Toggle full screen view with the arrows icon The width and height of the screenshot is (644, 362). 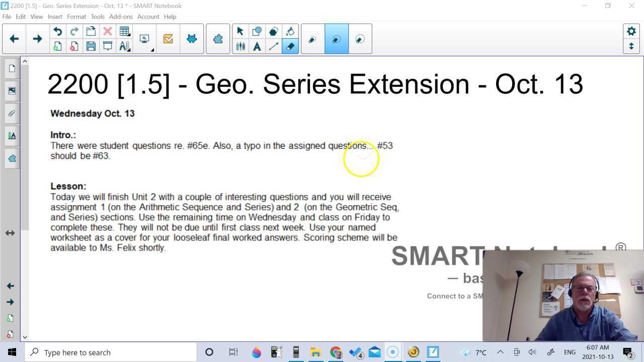(631, 46)
